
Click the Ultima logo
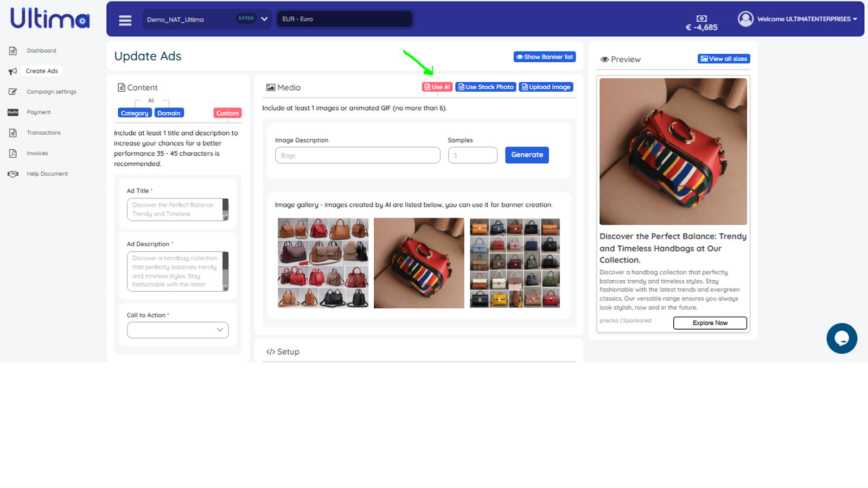(x=50, y=18)
